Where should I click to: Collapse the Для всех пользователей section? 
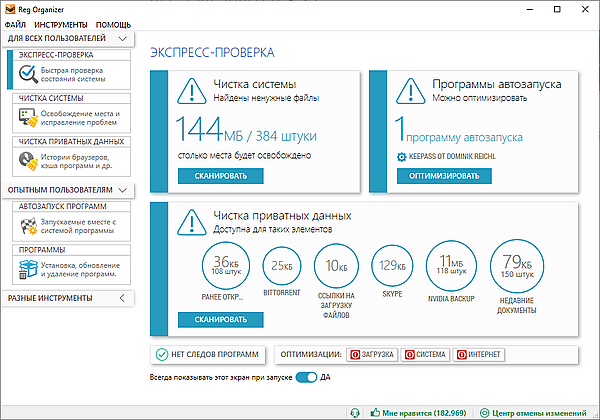point(122,38)
